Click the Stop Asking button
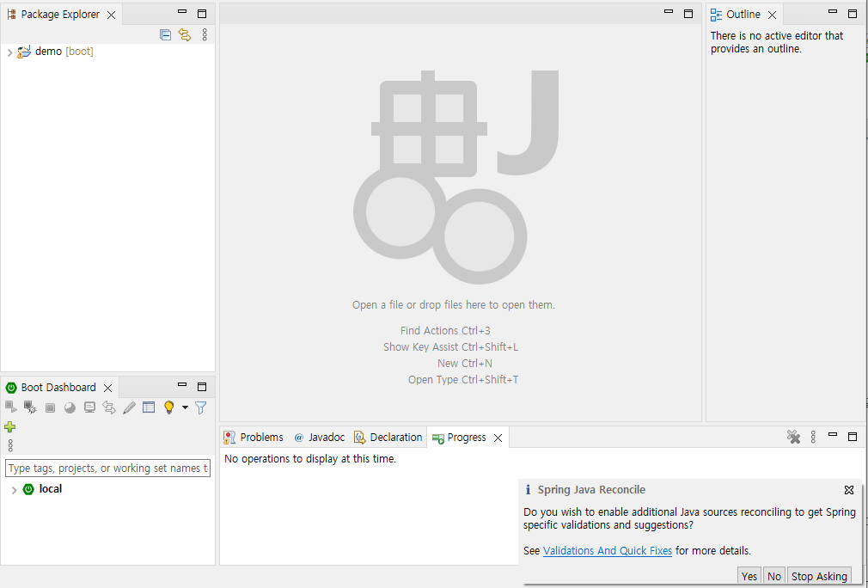The width and height of the screenshot is (868, 588). click(x=819, y=576)
